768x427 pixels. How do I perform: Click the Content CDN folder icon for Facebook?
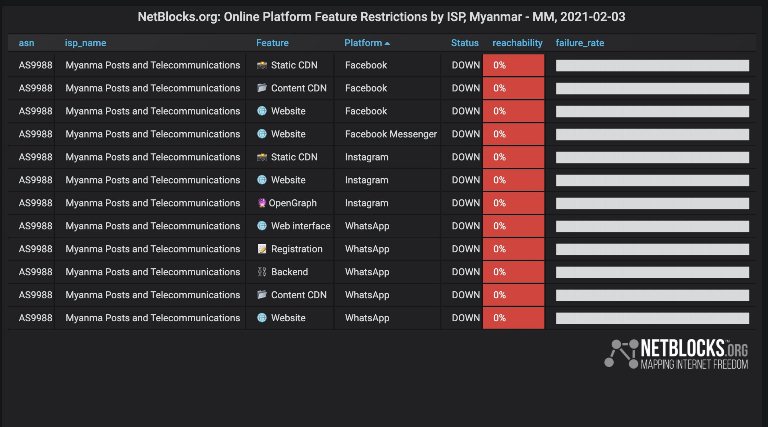(262, 88)
